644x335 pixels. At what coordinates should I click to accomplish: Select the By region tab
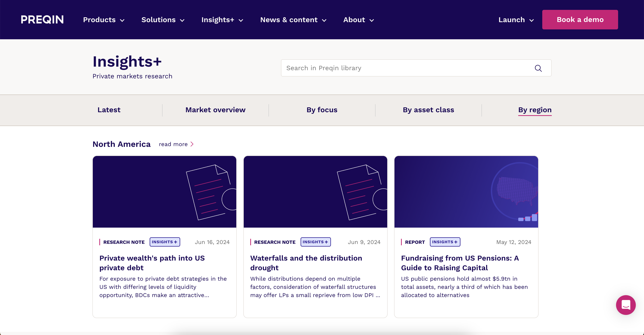coord(535,110)
